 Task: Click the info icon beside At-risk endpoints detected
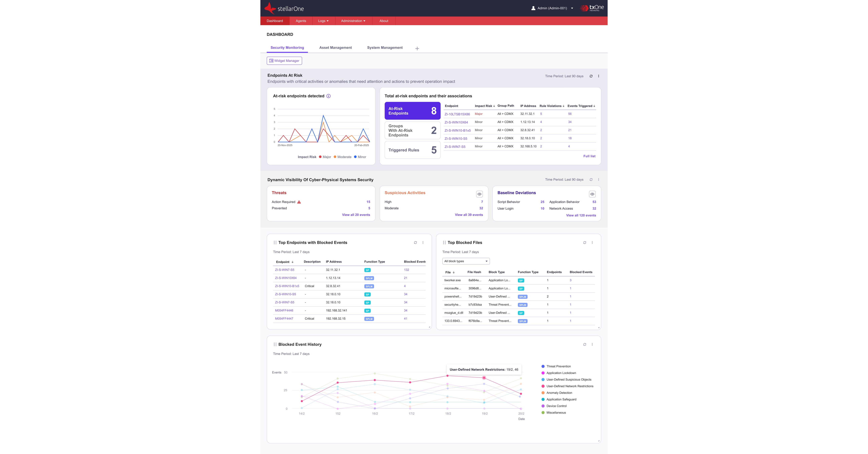click(329, 96)
